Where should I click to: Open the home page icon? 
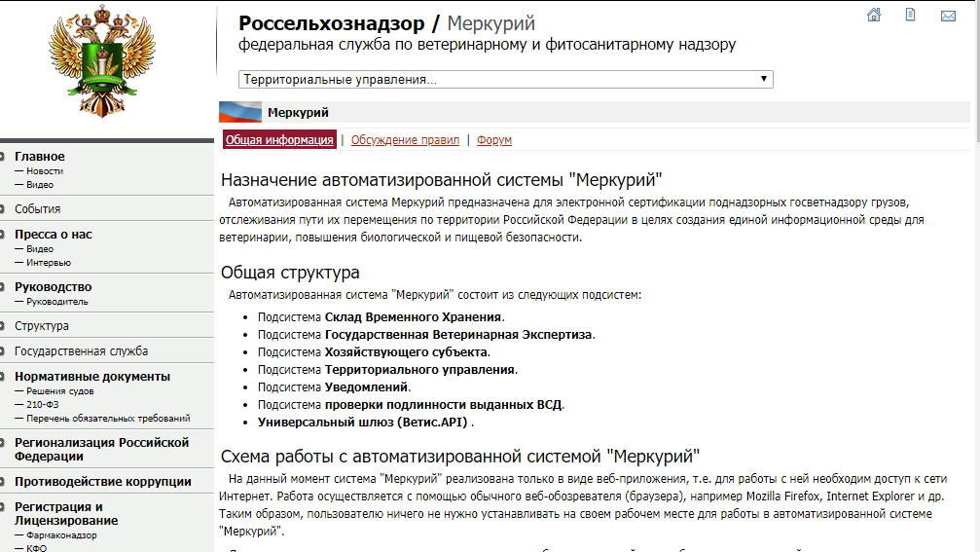pyautogui.click(x=874, y=15)
